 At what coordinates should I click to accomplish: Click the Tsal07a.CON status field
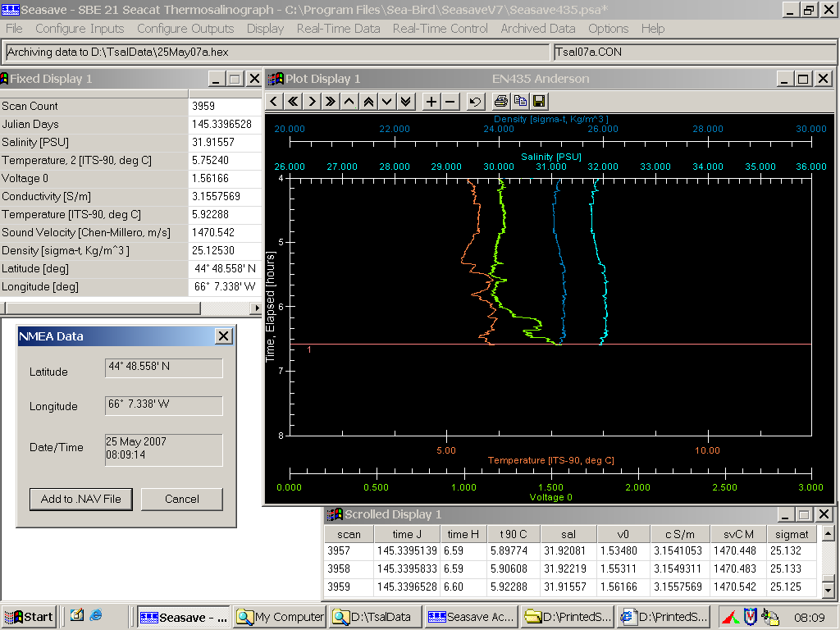coord(694,52)
